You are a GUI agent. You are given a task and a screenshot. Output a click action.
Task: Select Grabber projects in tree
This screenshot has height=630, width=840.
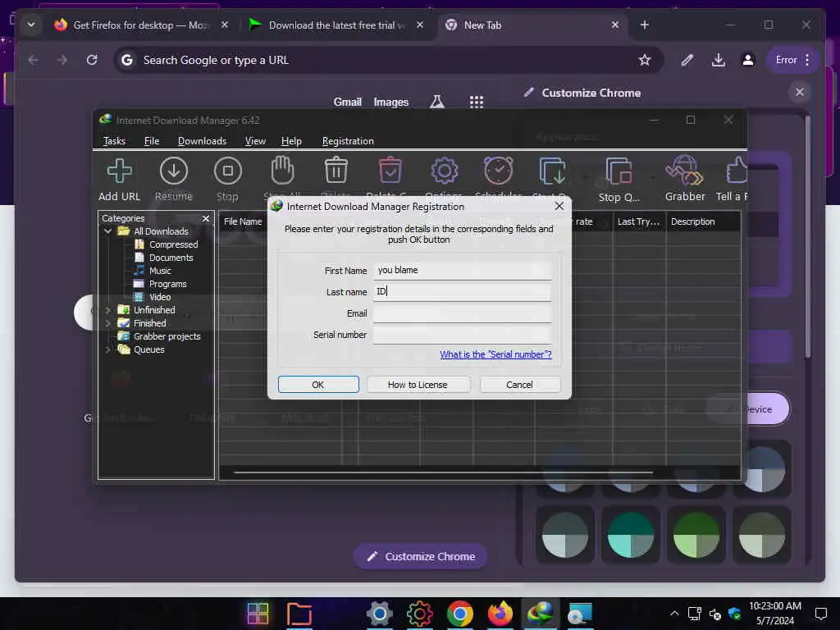(167, 336)
